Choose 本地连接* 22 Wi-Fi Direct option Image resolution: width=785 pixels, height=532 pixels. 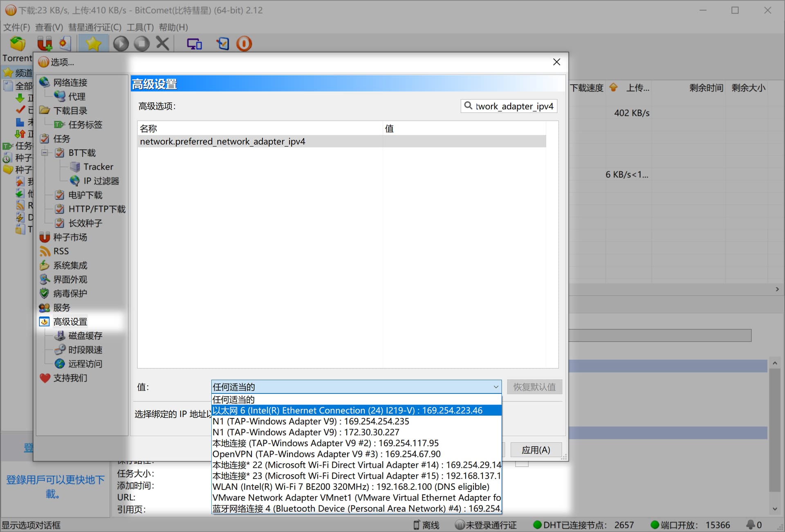pos(356,465)
